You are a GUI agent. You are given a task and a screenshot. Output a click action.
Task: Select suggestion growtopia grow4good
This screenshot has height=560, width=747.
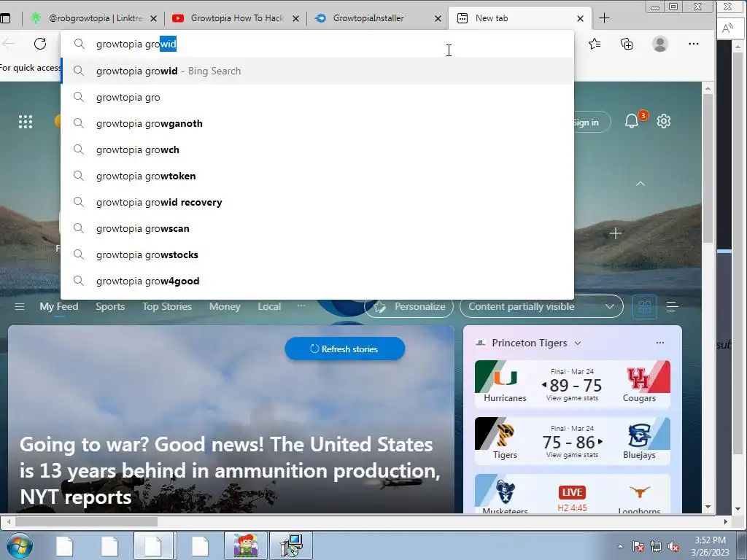tap(317, 281)
